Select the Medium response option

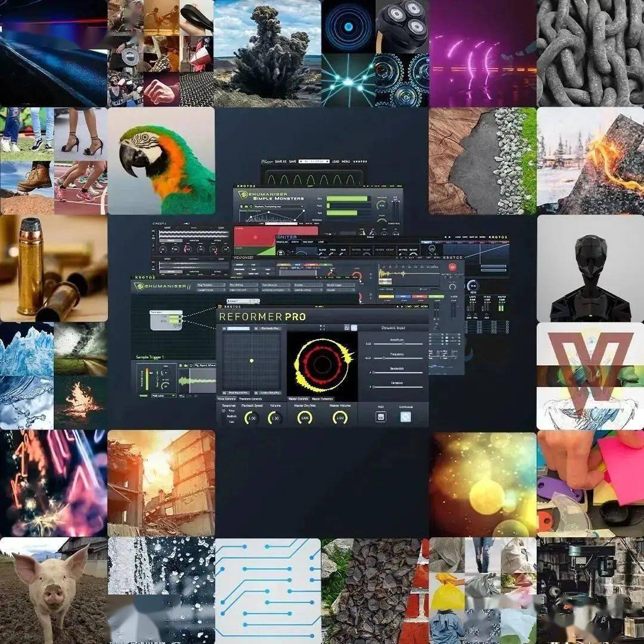[x=231, y=416]
